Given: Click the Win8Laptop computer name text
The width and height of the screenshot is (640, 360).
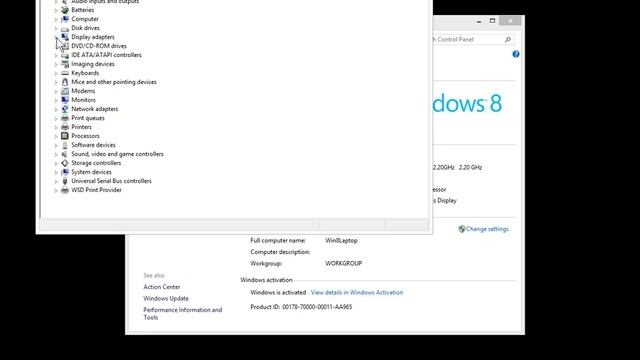Looking at the screenshot, I should tap(341, 240).
